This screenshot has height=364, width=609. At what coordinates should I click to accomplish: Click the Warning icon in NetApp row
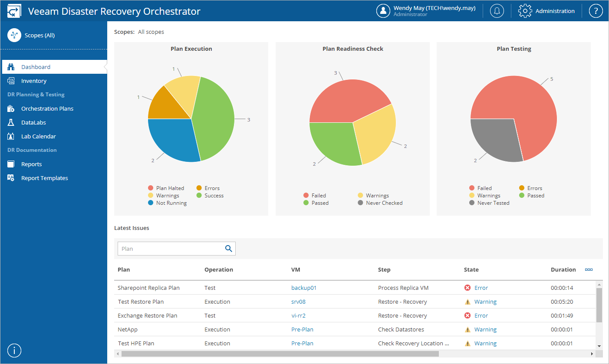point(467,329)
